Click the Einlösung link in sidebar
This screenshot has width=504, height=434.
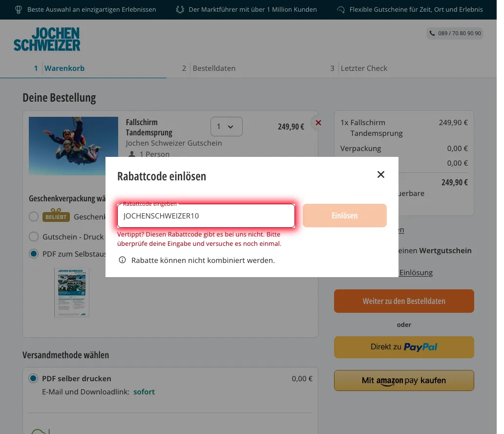pos(416,273)
